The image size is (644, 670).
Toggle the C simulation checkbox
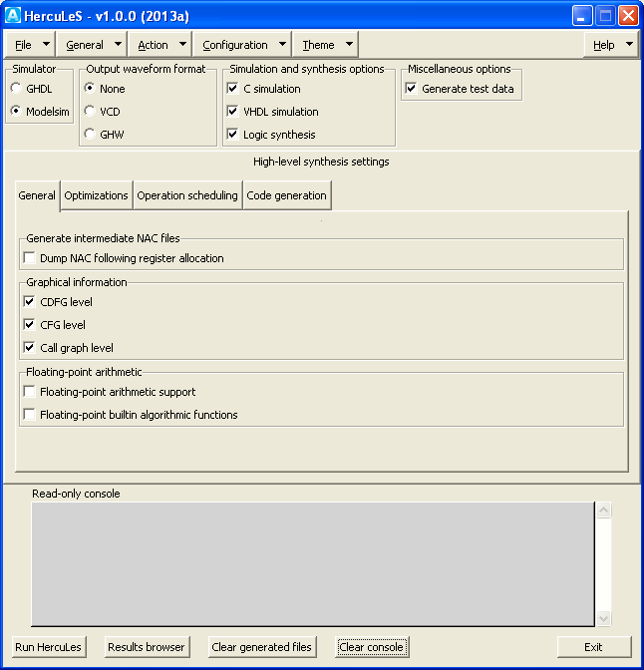point(233,89)
